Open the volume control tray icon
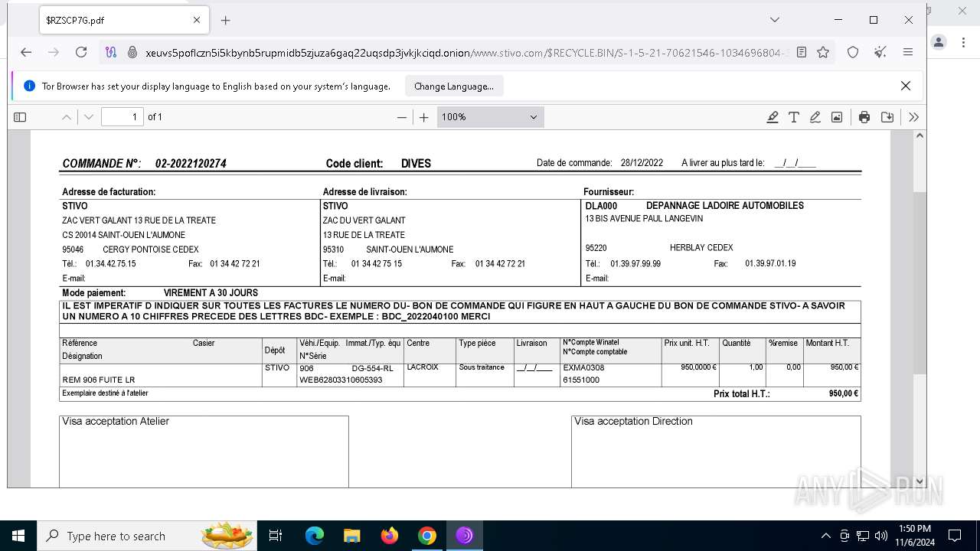This screenshot has width=980, height=551. [881, 536]
